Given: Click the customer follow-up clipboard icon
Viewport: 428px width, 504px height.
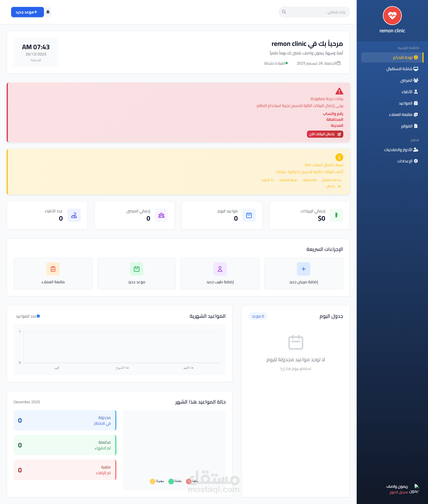Looking at the screenshot, I should click(53, 269).
